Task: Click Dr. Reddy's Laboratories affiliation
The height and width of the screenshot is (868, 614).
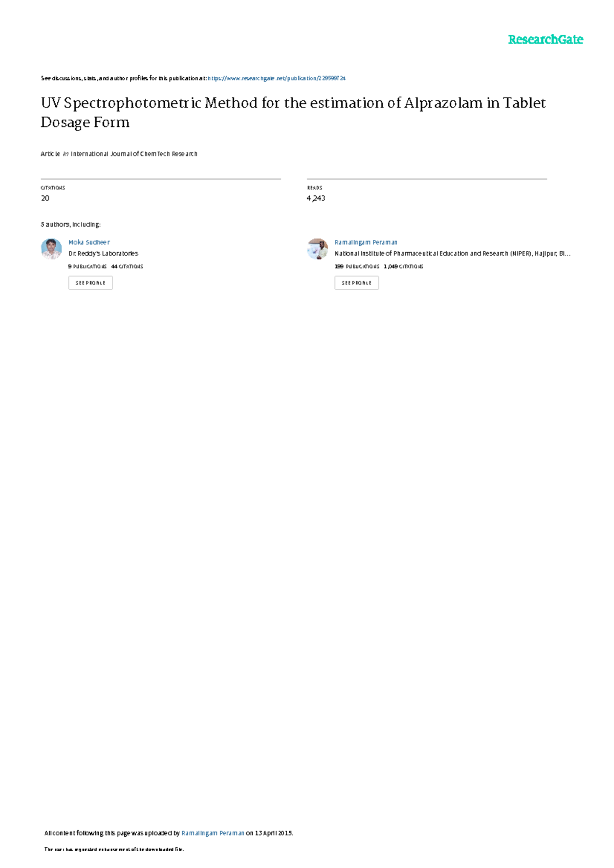Action: click(x=103, y=253)
